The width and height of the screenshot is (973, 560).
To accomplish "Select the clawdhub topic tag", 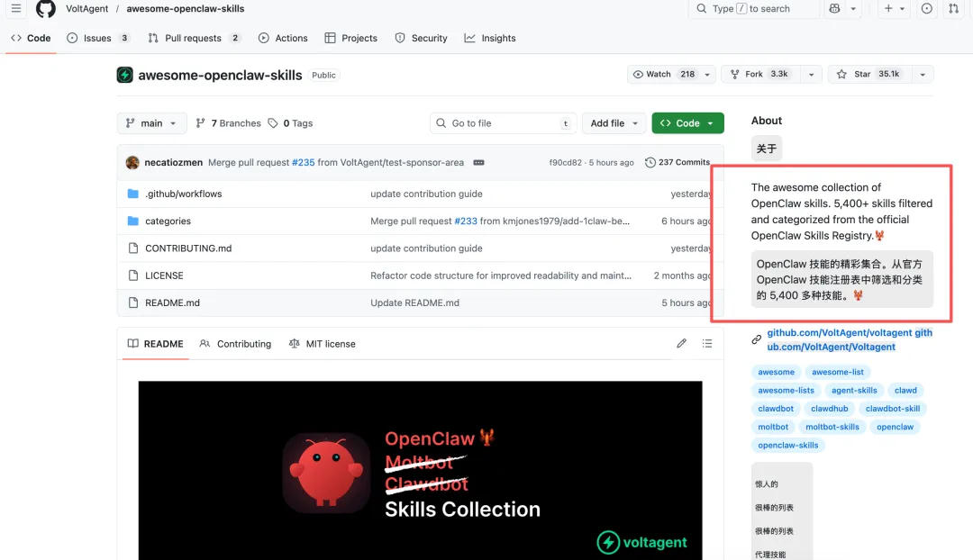I will click(x=830, y=409).
